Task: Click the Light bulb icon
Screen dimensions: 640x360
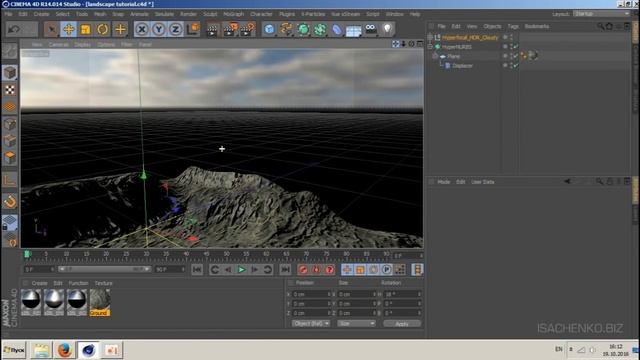Action: click(387, 29)
